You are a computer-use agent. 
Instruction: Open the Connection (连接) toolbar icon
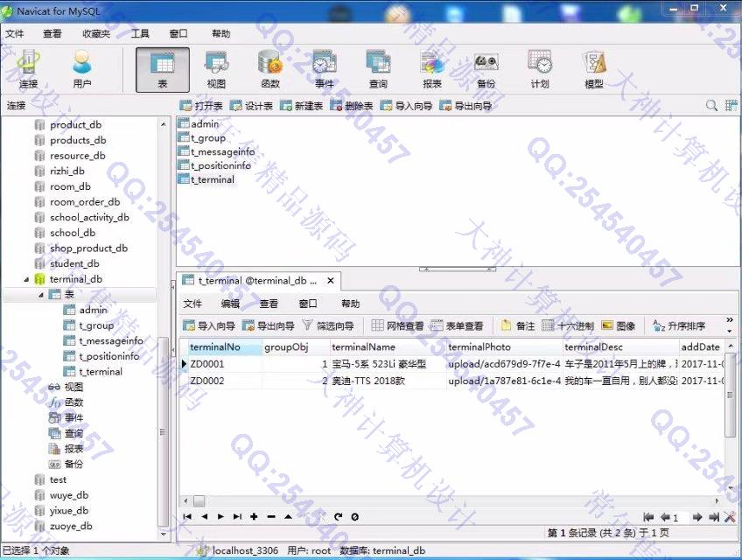point(28,69)
